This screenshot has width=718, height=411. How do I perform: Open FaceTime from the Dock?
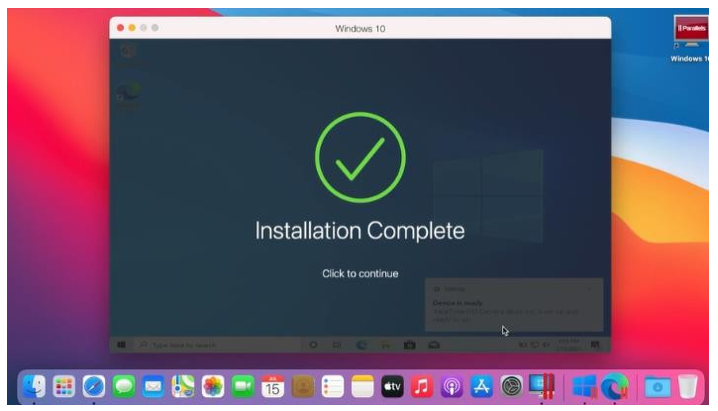click(243, 386)
